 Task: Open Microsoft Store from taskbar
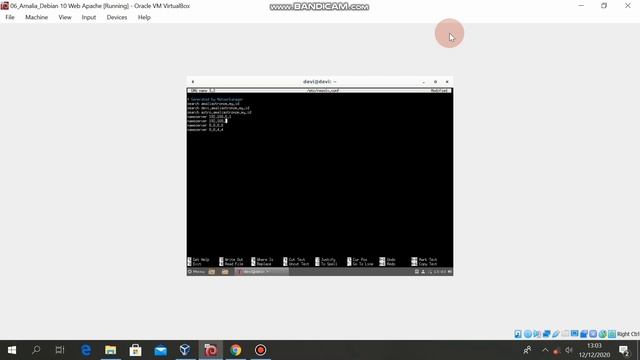[x=136, y=350]
